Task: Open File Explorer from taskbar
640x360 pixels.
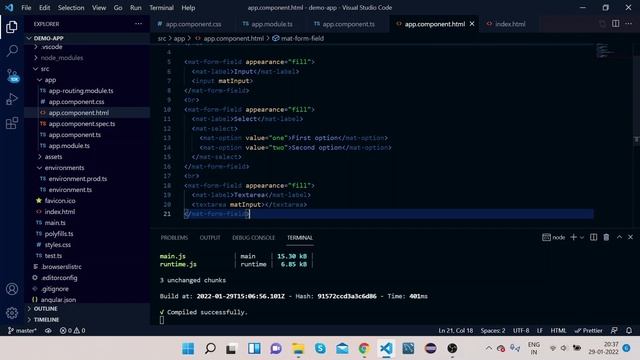Action: pyautogui.click(x=298, y=349)
